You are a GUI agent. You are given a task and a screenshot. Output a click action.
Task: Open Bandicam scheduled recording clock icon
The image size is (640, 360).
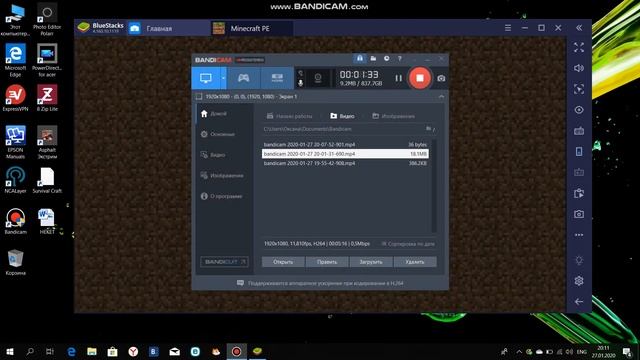(387, 59)
